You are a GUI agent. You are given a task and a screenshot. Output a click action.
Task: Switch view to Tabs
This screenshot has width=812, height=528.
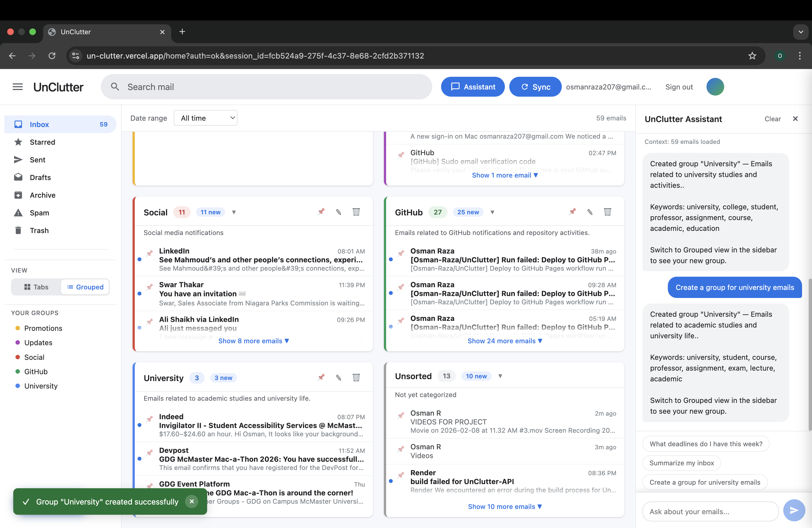coord(36,287)
